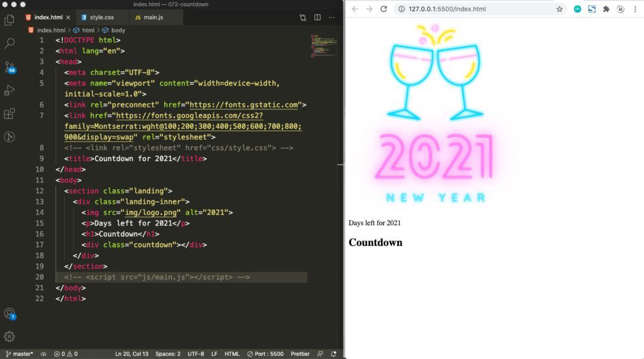Open the Extensions puzzle icon in browser

tap(606, 9)
